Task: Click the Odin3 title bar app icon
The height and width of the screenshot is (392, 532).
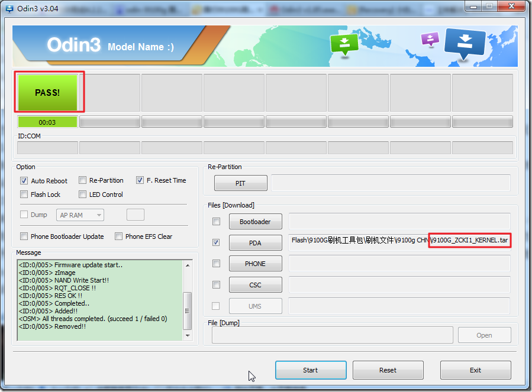Action: point(9,8)
